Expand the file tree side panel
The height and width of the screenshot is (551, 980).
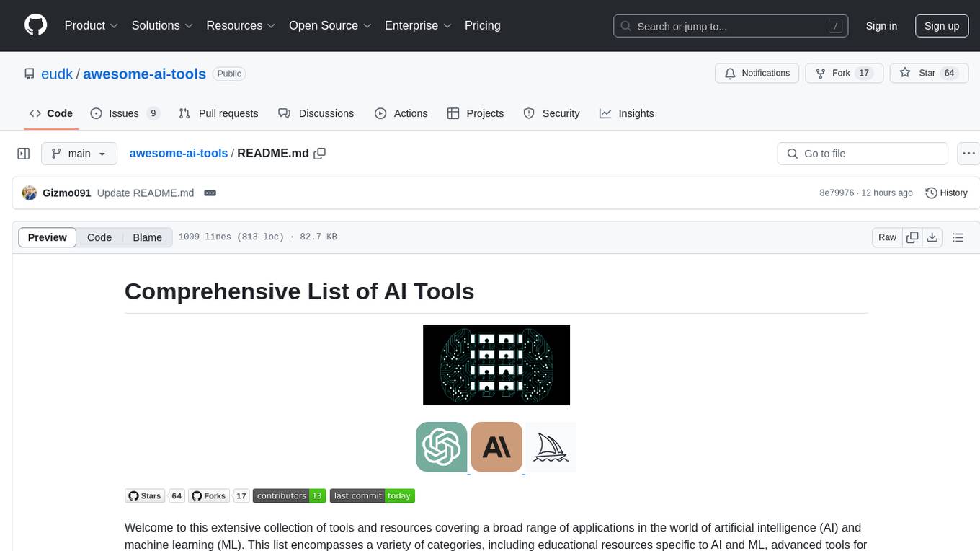(24, 154)
